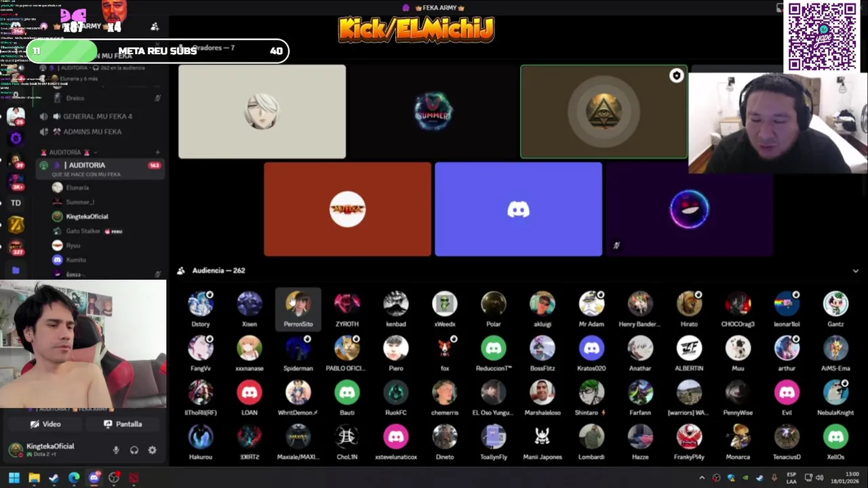Open taskbar volume control
Viewport: 868px width, 488px height.
(x=821, y=478)
